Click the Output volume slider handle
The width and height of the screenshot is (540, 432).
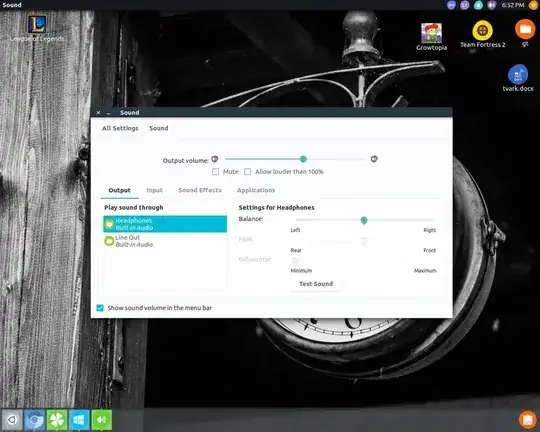point(303,159)
